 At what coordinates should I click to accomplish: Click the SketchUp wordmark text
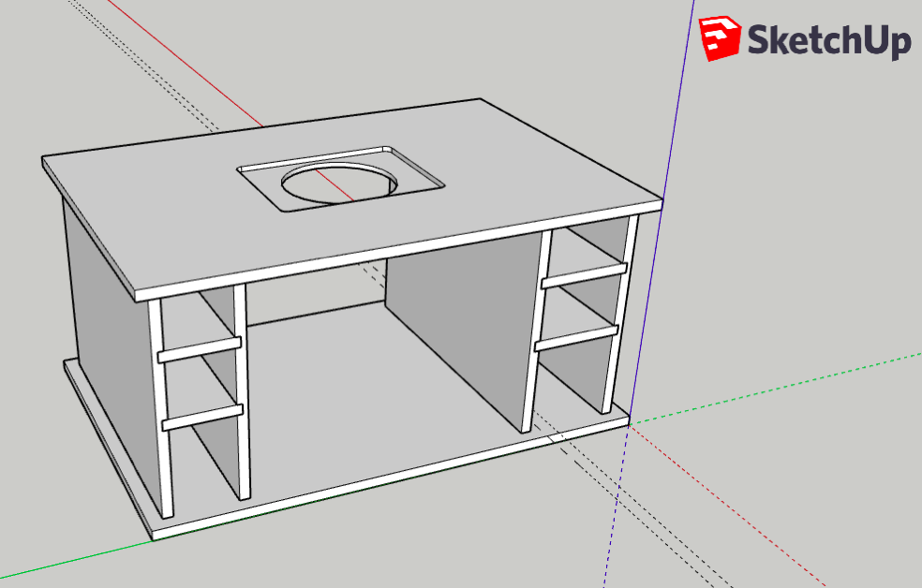point(827,40)
